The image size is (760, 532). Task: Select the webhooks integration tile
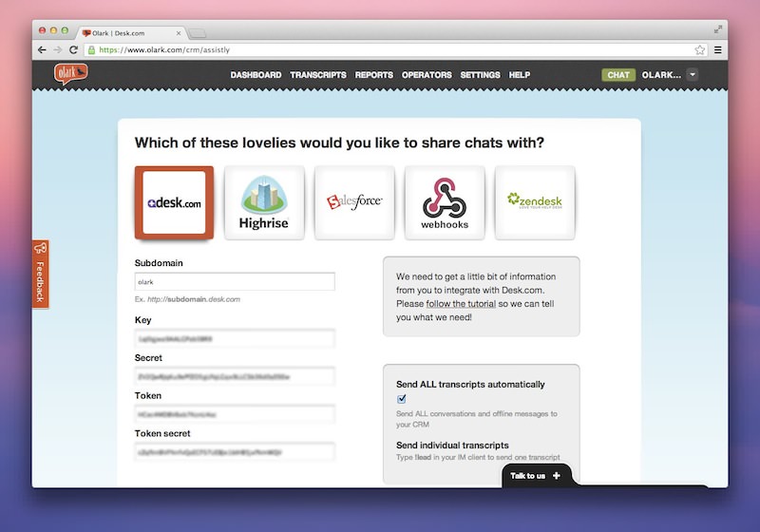pos(445,202)
